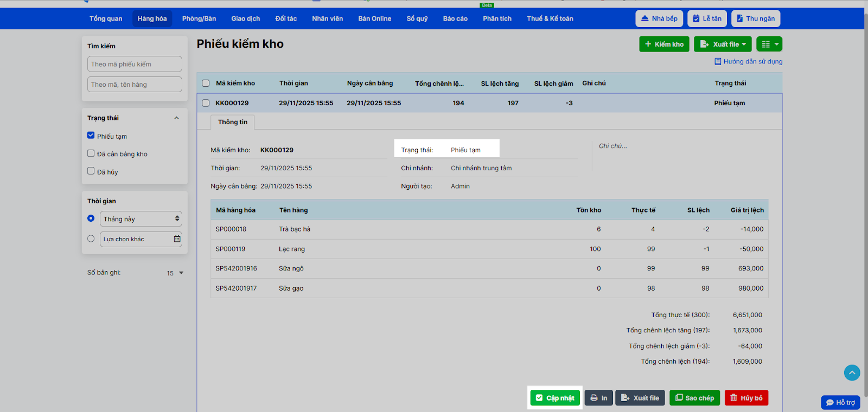Open the Bán Online menu
The height and width of the screenshot is (412, 868).
click(375, 18)
